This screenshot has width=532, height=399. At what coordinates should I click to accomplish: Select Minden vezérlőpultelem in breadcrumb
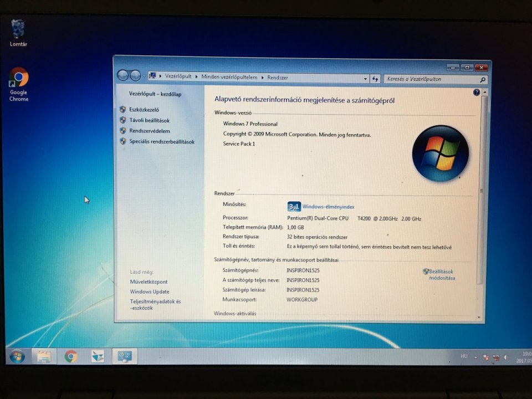tap(229, 77)
